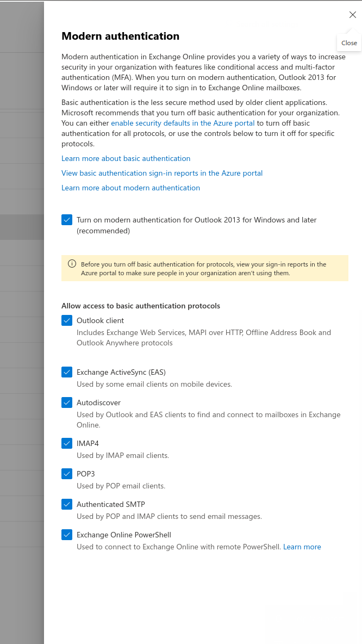Open Learn more about modern authentication link

(x=130, y=188)
